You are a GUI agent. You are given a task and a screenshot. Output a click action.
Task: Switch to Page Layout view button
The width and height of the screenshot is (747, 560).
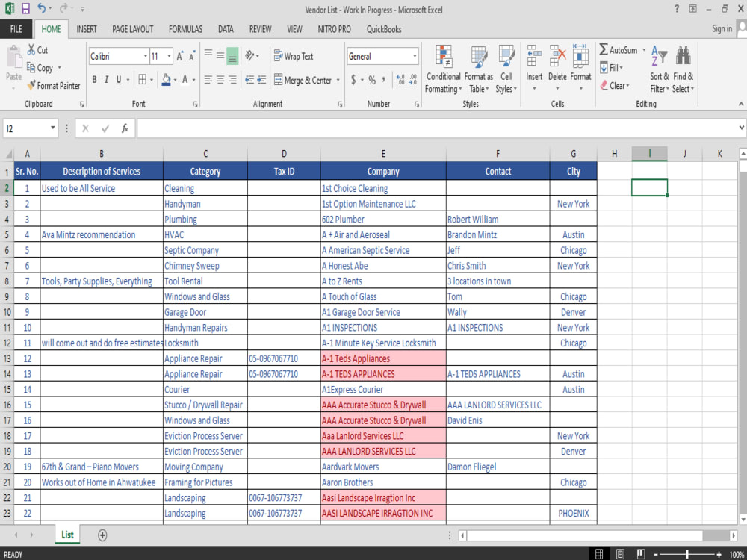(620, 554)
